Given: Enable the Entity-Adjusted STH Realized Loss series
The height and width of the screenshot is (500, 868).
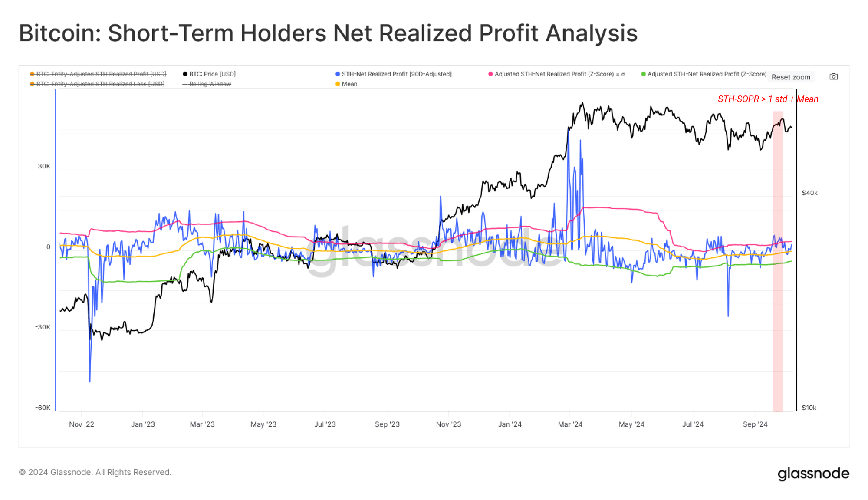Looking at the screenshot, I should (x=97, y=84).
